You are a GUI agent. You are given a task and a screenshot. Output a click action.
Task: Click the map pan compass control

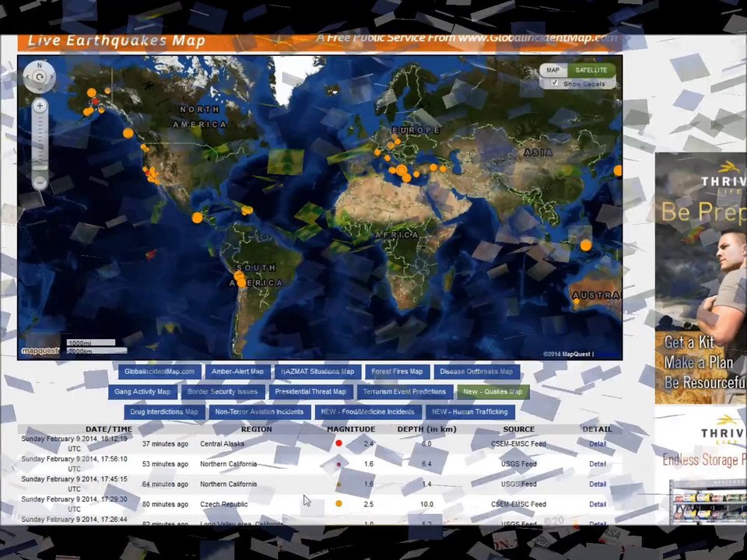pyautogui.click(x=39, y=76)
